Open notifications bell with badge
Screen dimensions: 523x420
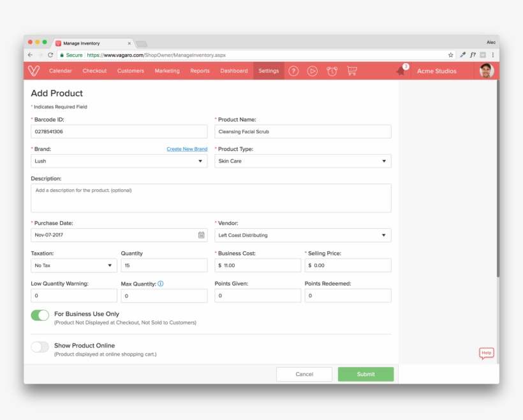click(x=401, y=70)
